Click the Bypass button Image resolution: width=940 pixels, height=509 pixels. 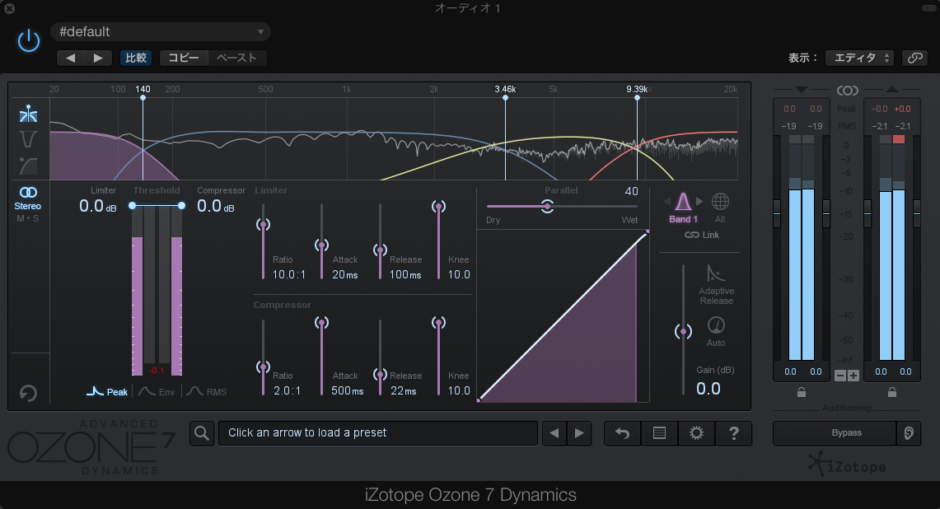[x=846, y=433]
